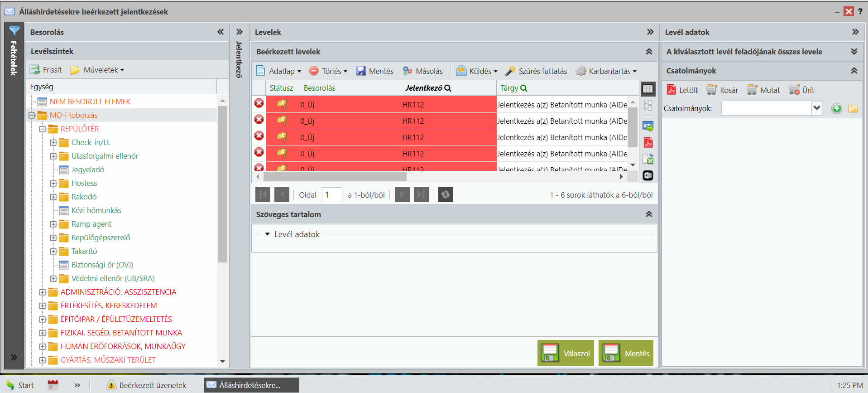Collapse the Beérkezett levelek panel

pos(649,52)
